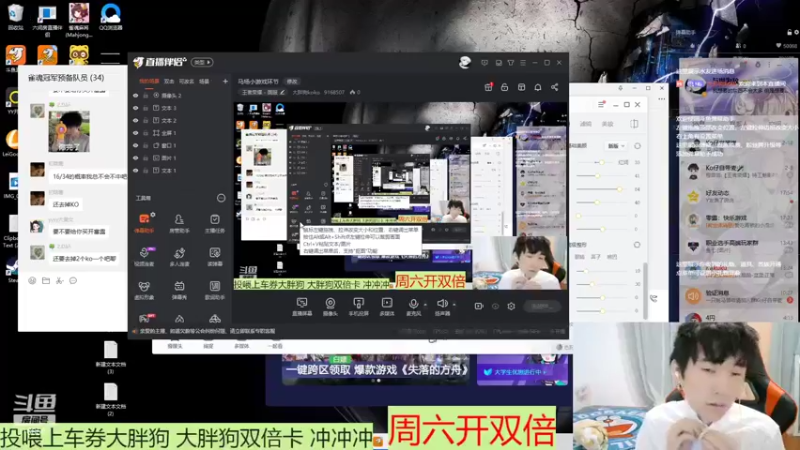Image resolution: width=800 pixels, height=450 pixels.
Task: Open the settings gear in the bottom bar
Action: [511, 306]
